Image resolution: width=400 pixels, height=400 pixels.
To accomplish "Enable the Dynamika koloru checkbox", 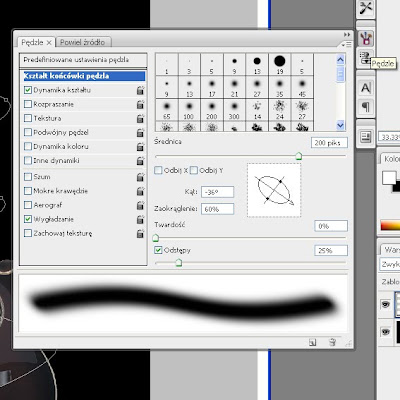I will pyautogui.click(x=28, y=146).
